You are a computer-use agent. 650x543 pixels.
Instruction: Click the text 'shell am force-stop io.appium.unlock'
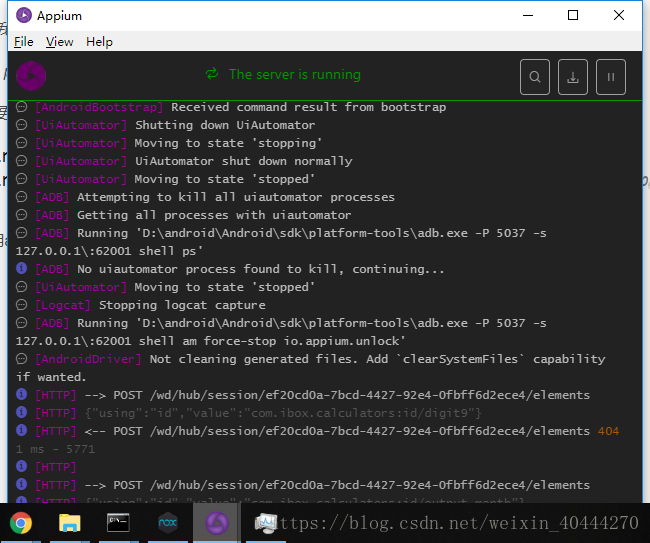pyautogui.click(x=270, y=342)
